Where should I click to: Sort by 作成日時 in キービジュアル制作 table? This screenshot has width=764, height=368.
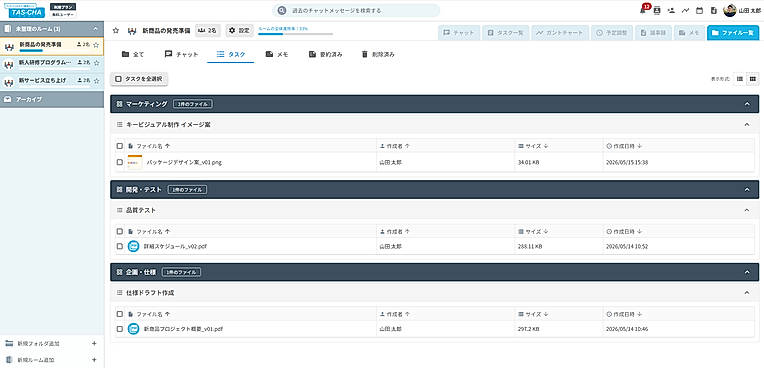(x=624, y=146)
